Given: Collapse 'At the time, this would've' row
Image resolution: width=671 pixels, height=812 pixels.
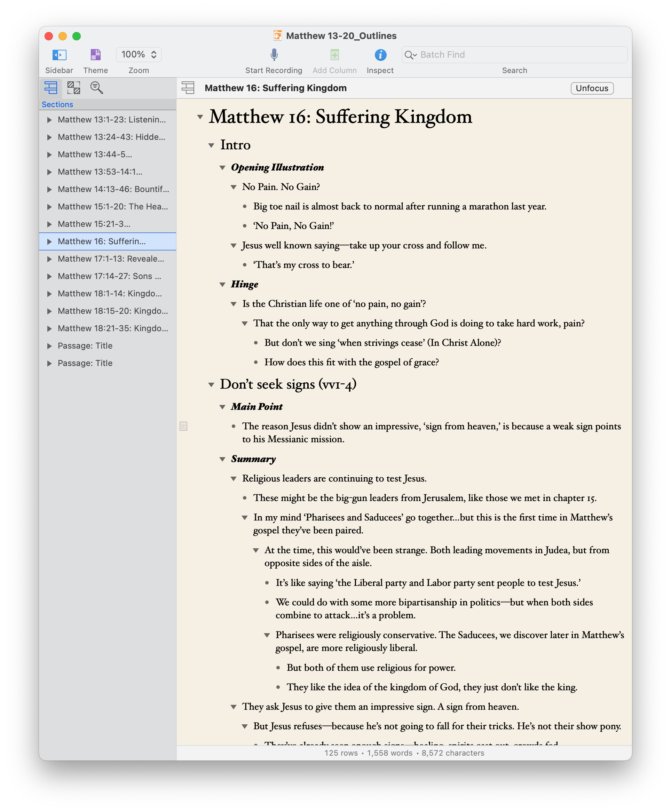Looking at the screenshot, I should (x=256, y=550).
